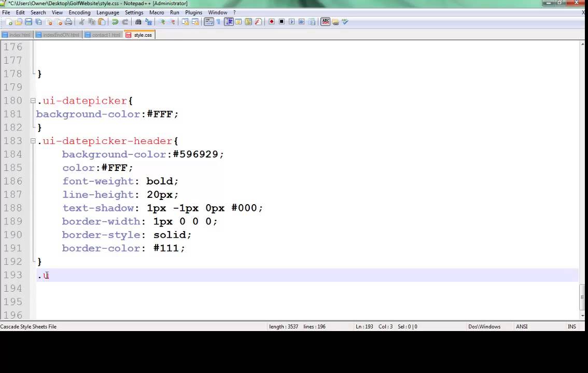The width and height of the screenshot is (588, 373).
Task: Open the File menu
Action: point(6,12)
